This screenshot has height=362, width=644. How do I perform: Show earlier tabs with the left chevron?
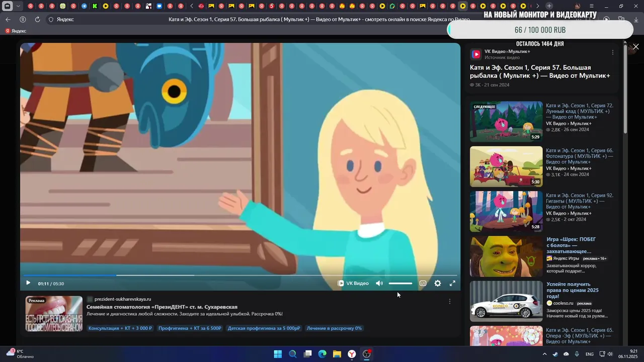click(192, 6)
